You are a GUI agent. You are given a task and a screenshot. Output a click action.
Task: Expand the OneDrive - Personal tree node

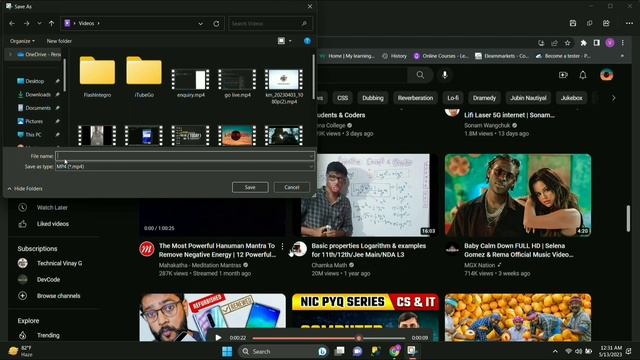coord(10,54)
